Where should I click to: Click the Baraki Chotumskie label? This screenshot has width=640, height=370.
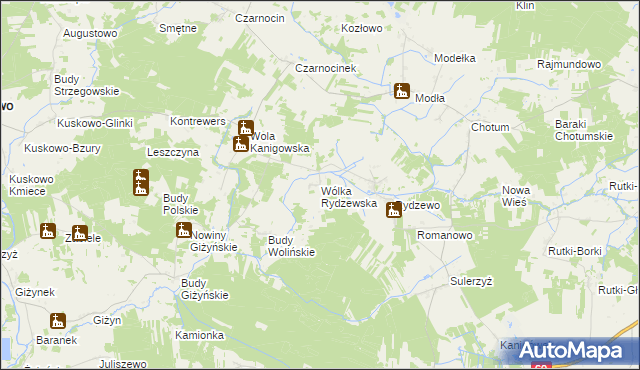pyautogui.click(x=584, y=130)
